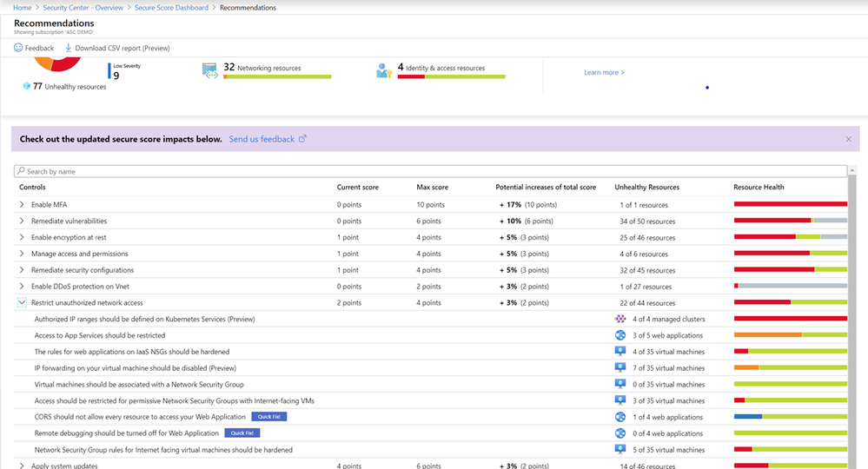Open Authorized IP ranges on Kubernetes Services recommendation
Viewport: 868px width, 469px height.
(x=144, y=319)
